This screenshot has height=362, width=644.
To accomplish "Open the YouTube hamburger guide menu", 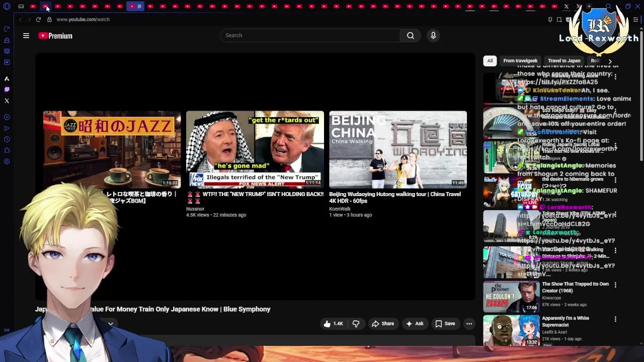I will coord(26,36).
